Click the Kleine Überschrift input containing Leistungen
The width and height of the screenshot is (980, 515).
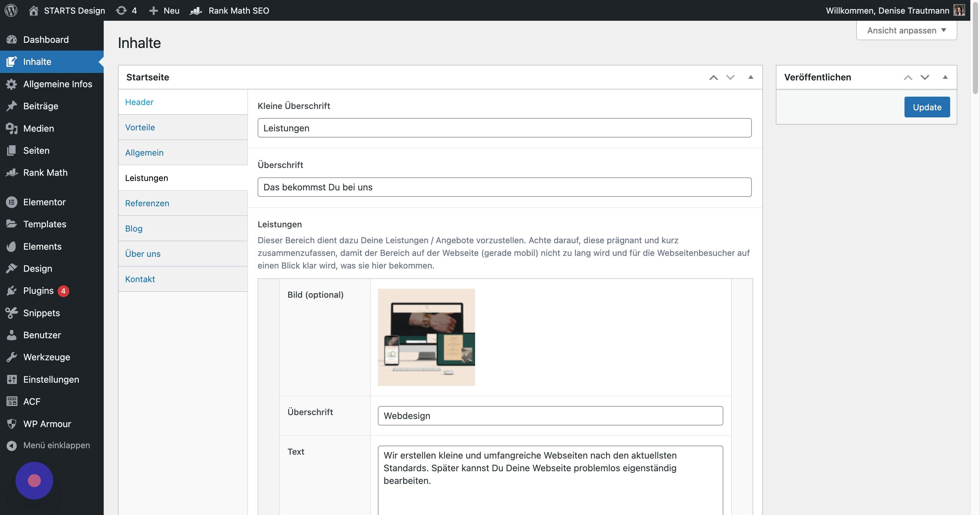505,128
